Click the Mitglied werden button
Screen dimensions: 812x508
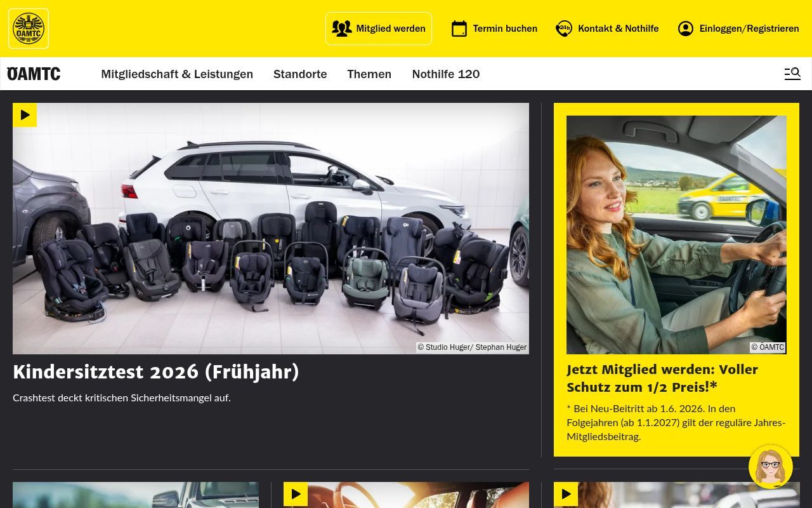(379, 29)
